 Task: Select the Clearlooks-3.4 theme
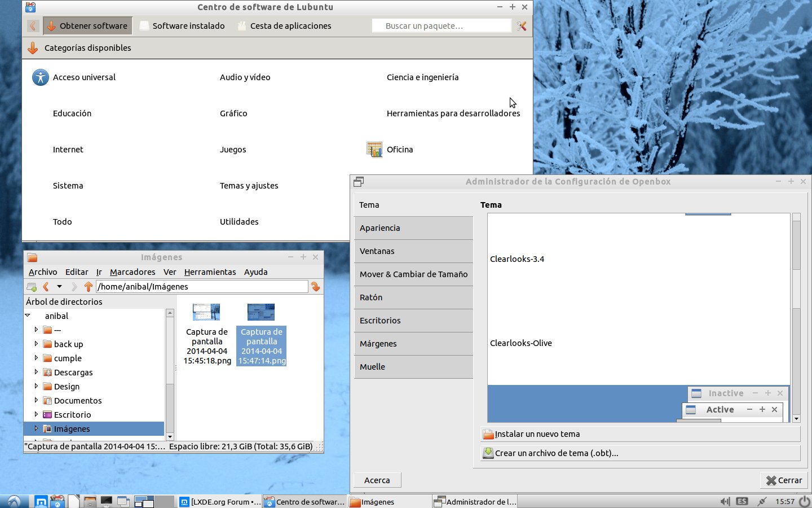pos(517,259)
